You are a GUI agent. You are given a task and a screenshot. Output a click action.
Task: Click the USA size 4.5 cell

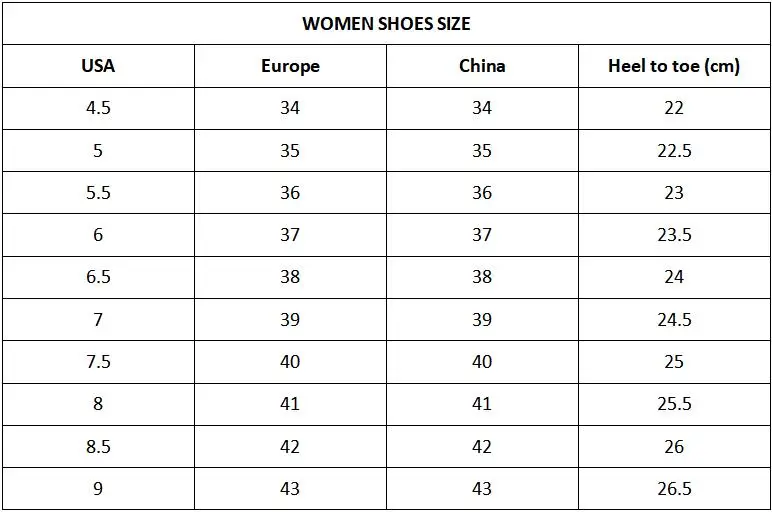coord(98,108)
